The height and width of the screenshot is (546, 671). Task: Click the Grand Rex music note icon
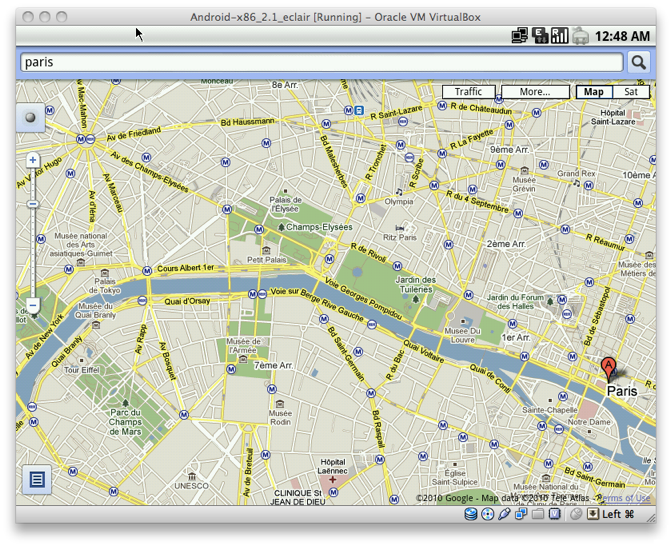pyautogui.click(x=576, y=183)
